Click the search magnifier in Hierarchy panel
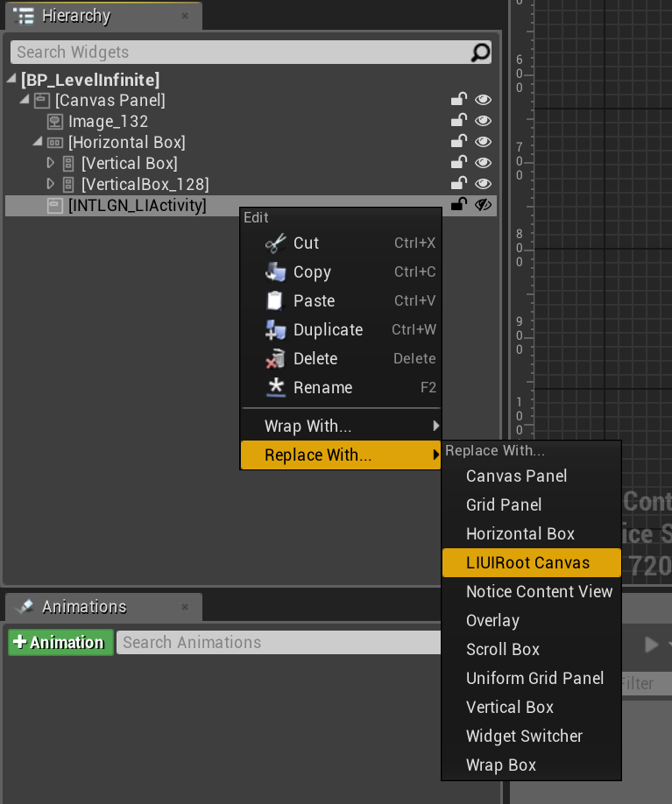 coord(481,53)
